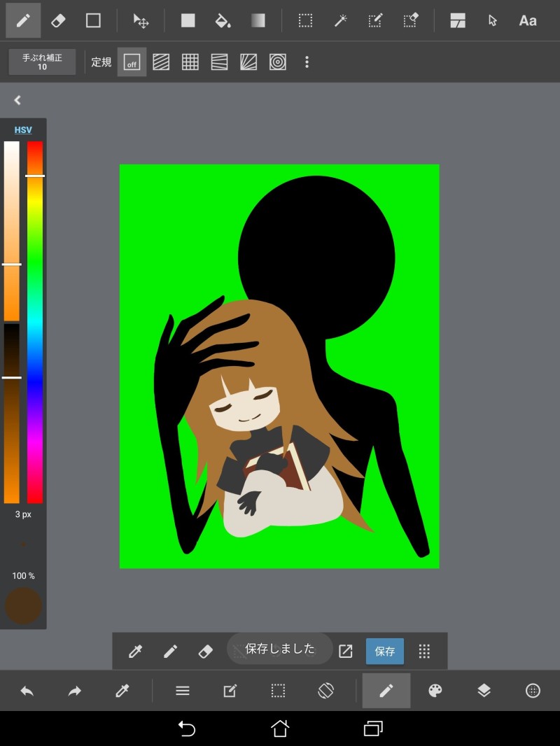Select the eyedropper in shortcut bar
This screenshot has height=746, width=560.
[x=135, y=651]
